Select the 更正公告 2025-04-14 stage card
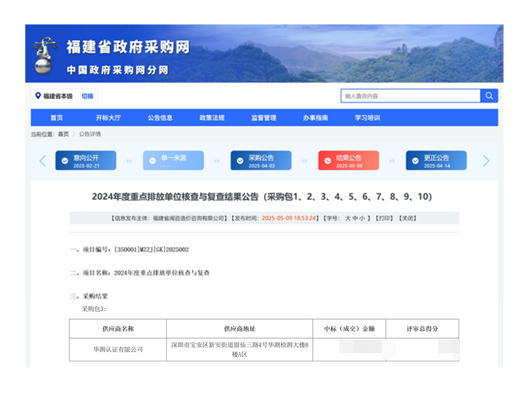The height and width of the screenshot is (399, 532). 436,161
